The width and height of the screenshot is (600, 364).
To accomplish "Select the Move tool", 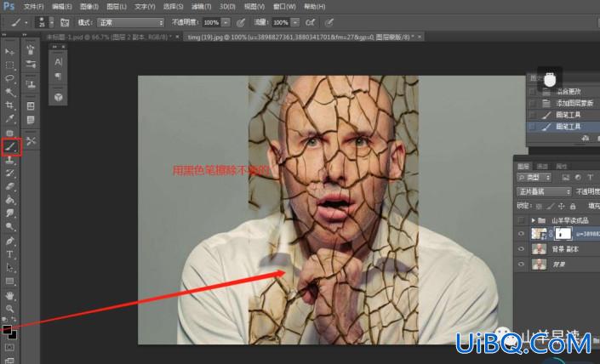I will (x=9, y=52).
